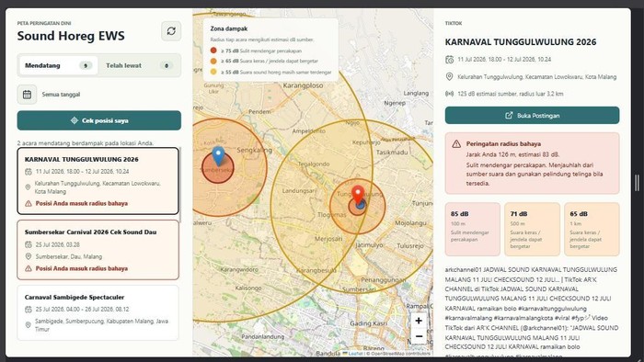This screenshot has width=644, height=362.
Task: Click the warning icon in the Sumbersekar card
Action: 29,268
